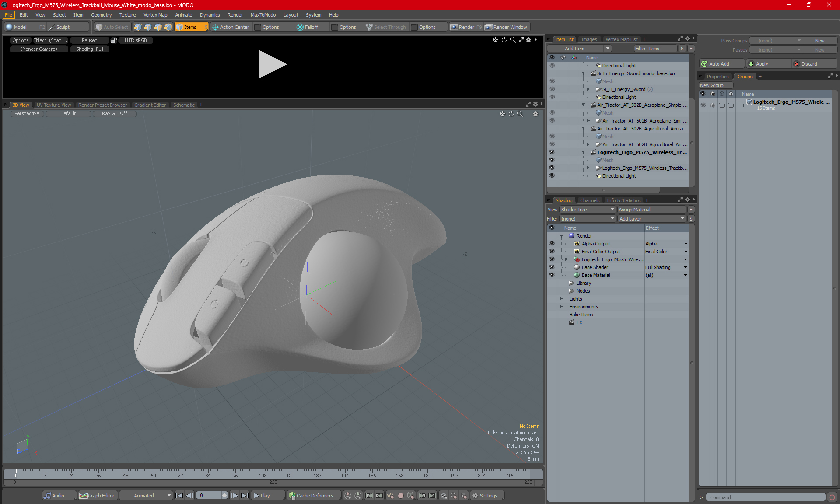
Task: Open the Vertex Map menu
Action: click(155, 15)
